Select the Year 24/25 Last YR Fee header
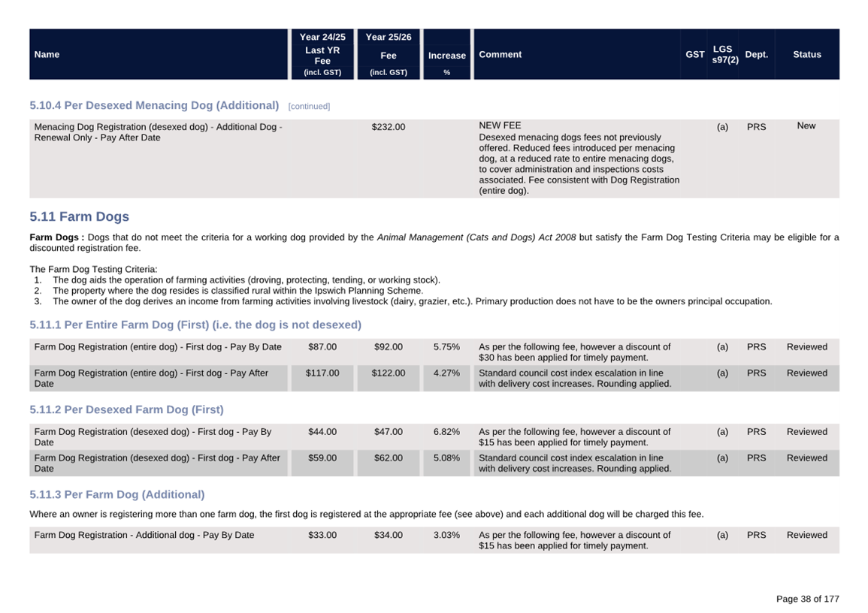868x613 pixels. tap(322, 54)
